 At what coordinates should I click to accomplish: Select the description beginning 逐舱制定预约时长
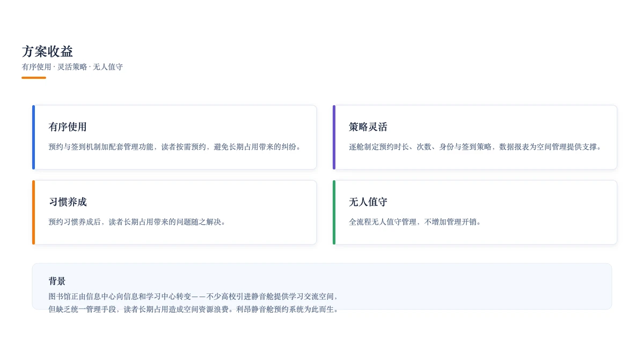click(477, 147)
